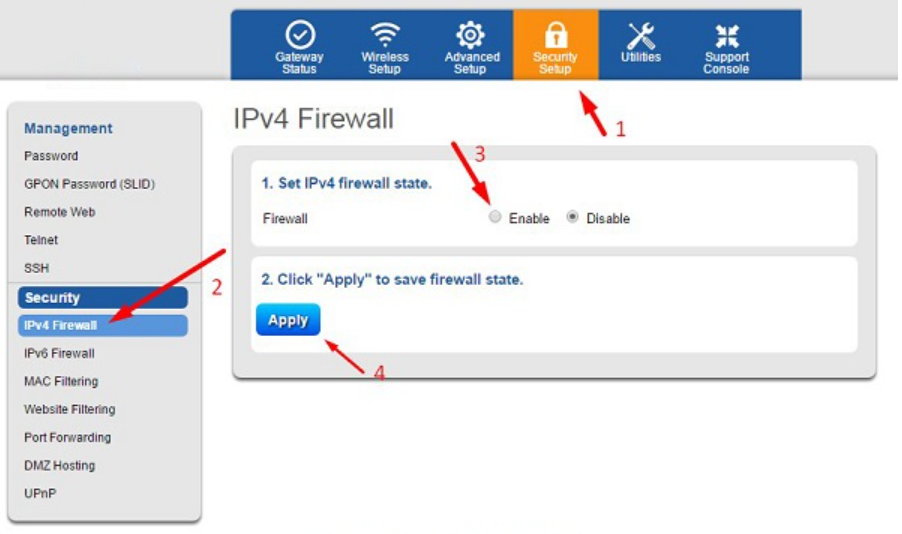Viewport: 902px width, 534px height.
Task: Open Advanced Setup gear icon
Action: (x=470, y=35)
